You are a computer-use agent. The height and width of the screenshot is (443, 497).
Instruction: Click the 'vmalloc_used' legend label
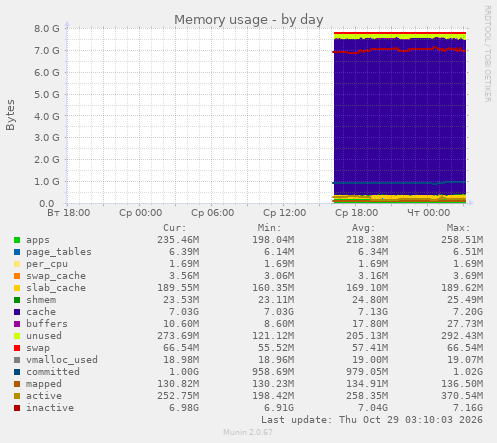point(62,360)
